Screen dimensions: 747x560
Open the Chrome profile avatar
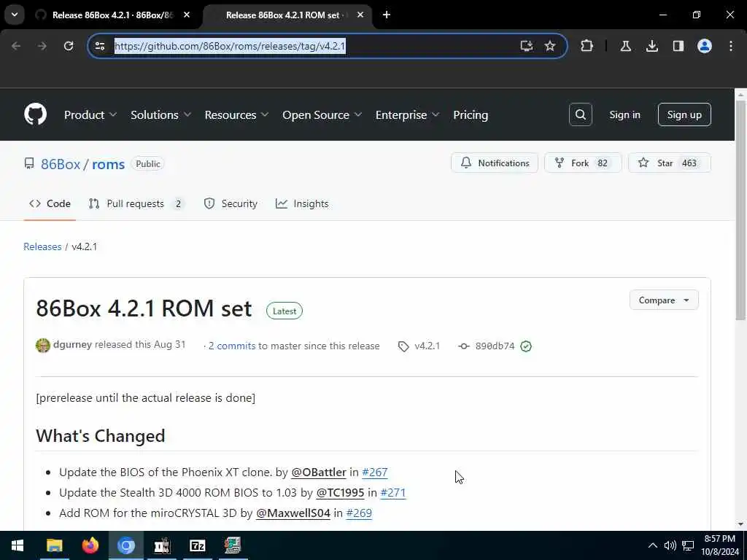click(x=705, y=46)
